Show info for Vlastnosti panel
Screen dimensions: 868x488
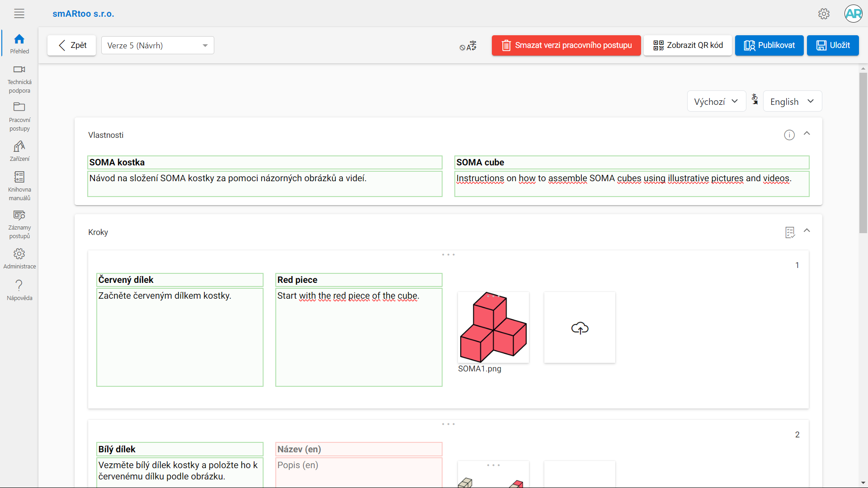[x=789, y=135]
